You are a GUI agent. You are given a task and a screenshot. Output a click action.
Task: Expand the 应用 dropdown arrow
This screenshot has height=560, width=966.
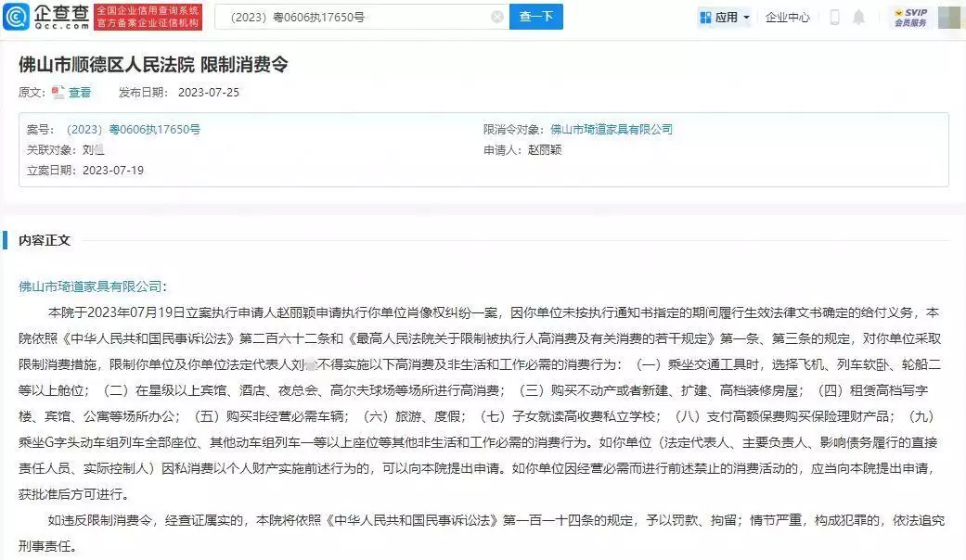pos(747,18)
